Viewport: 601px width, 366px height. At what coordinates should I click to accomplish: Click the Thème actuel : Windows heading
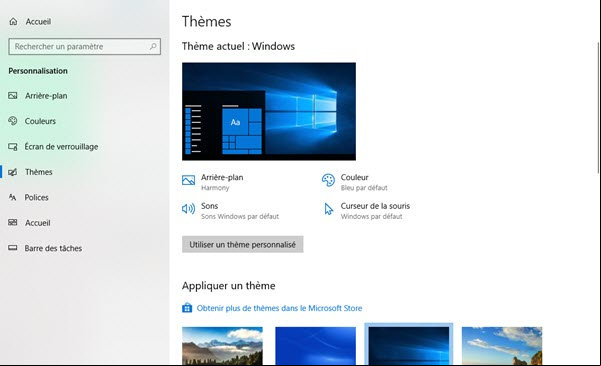(238, 46)
